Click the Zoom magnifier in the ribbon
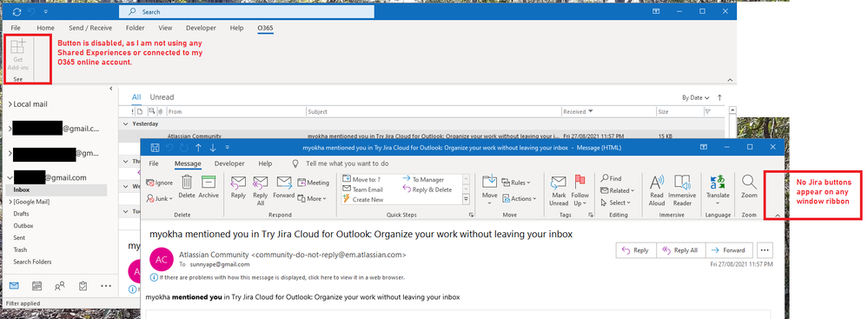868x319 pixels. coord(749,187)
